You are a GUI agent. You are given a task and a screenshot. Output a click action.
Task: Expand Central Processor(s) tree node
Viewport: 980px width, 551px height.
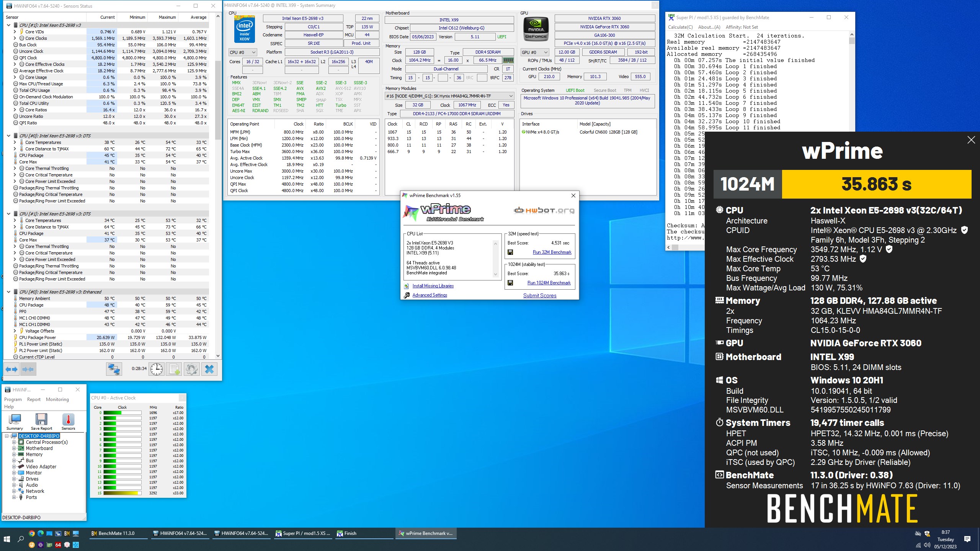pos(14,442)
